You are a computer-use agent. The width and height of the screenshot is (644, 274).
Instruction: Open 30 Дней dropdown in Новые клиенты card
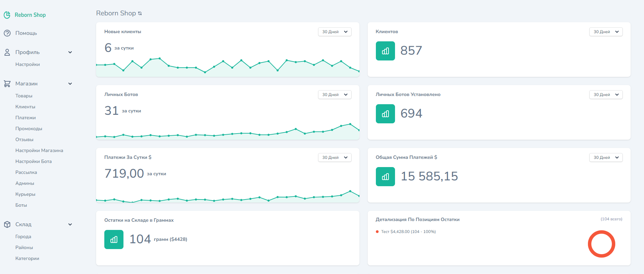pyautogui.click(x=334, y=32)
